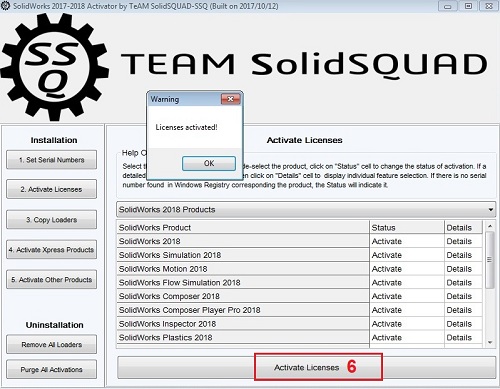The image size is (500, 389).
Task: Select the '3. Copy Loaders' button
Action: 51,220
